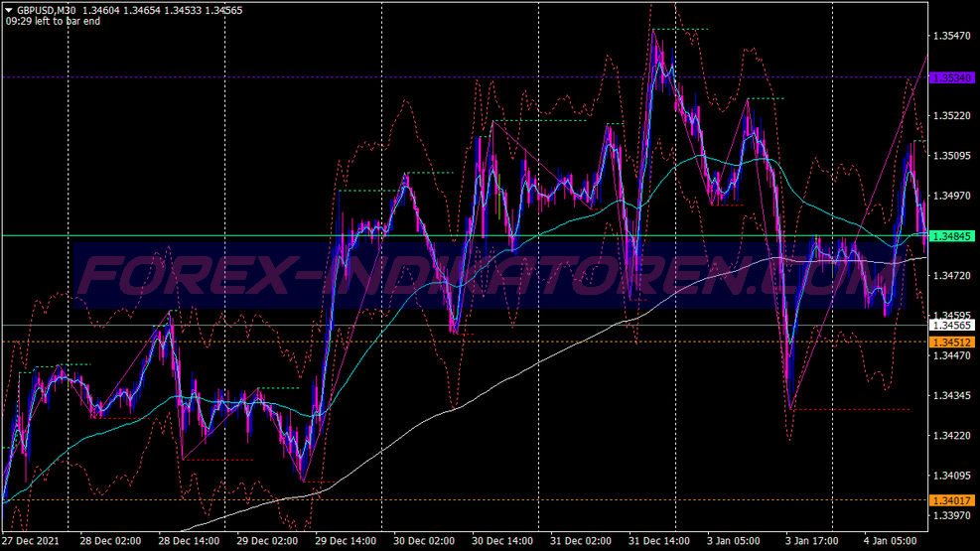This screenshot has width=980, height=551.
Task: Click the '09:29 left to bar end' label
Action: (54, 21)
